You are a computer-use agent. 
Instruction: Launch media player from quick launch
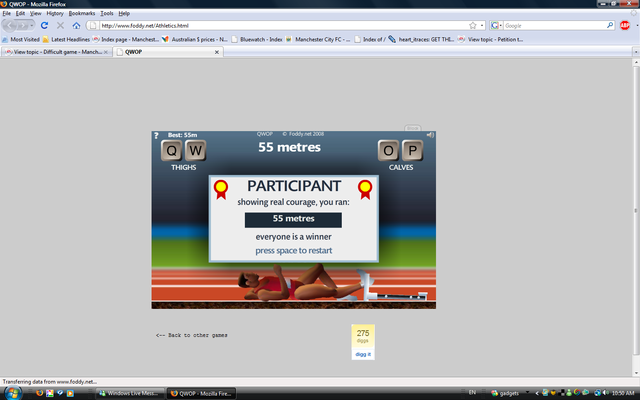[x=70, y=393]
